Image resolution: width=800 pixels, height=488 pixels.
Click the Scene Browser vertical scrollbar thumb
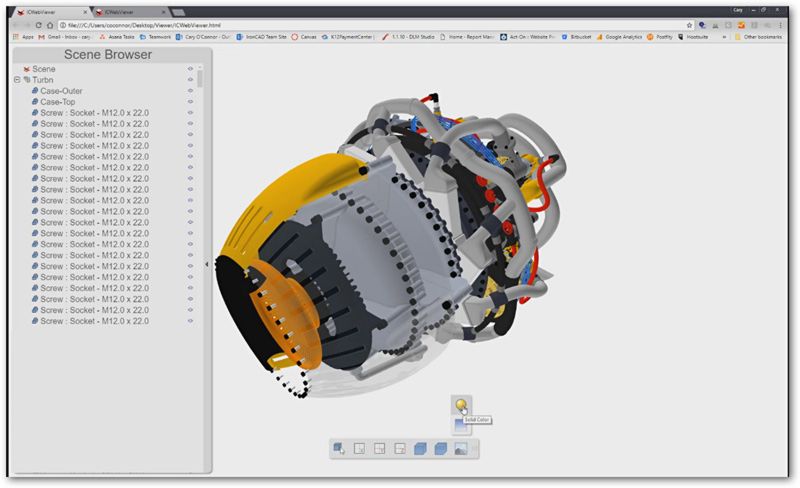click(200, 78)
